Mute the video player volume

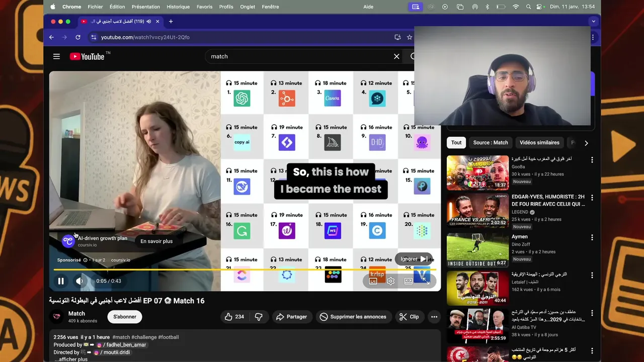79,281
